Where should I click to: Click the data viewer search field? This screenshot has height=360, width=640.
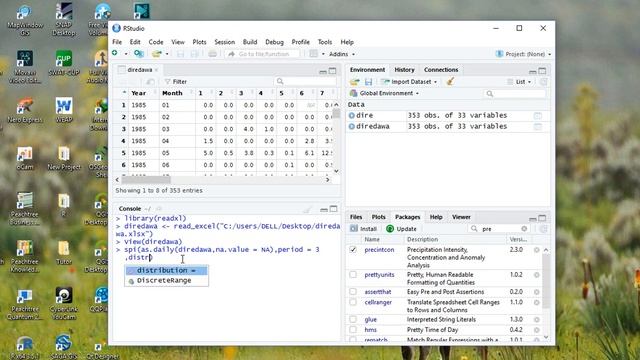pyautogui.click(x=306, y=82)
